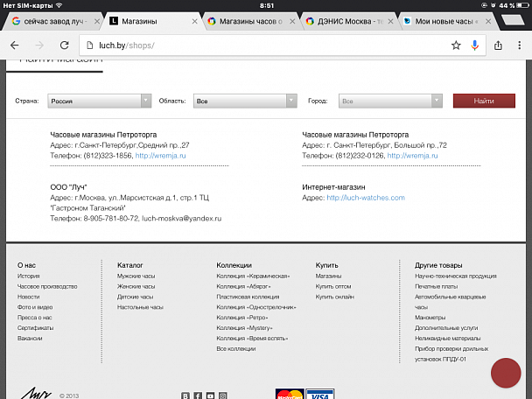
Task: Close the 'Магазины часов' tab
Action: point(292,21)
